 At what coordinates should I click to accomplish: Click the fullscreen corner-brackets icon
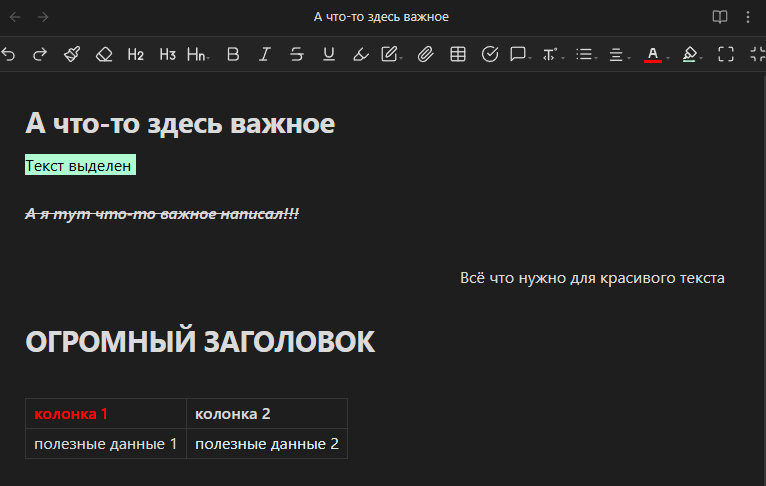tap(726, 54)
